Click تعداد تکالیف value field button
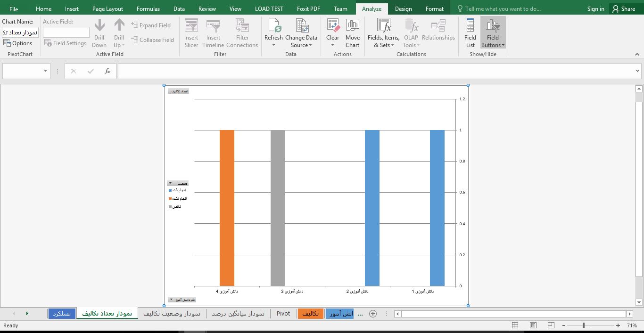Screen dimensions: 644x333 pos(178,91)
